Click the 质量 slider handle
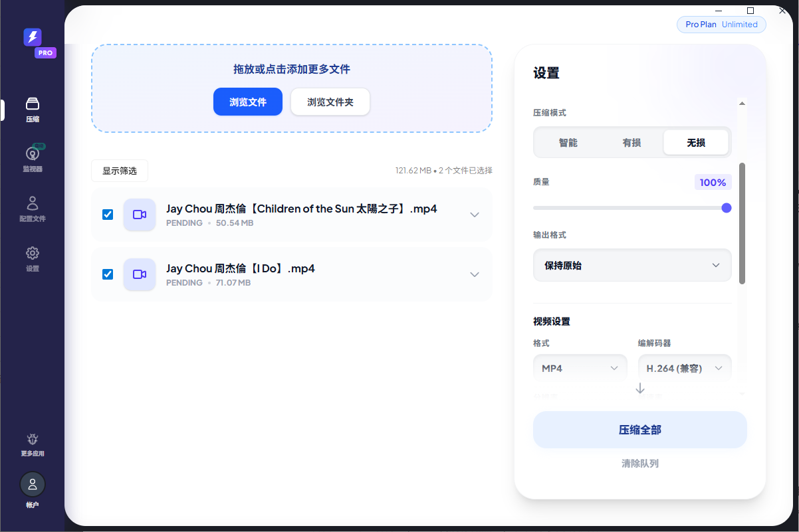The height and width of the screenshot is (532, 799). (727, 208)
